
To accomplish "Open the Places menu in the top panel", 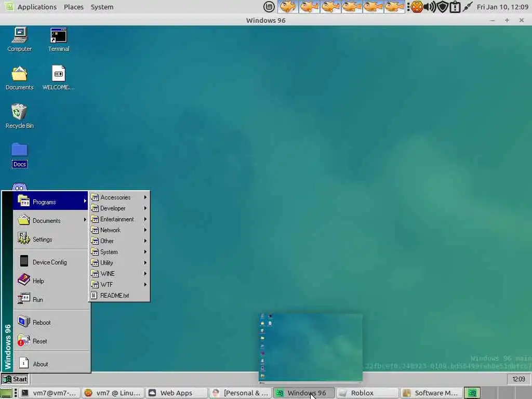I will [x=74, y=7].
